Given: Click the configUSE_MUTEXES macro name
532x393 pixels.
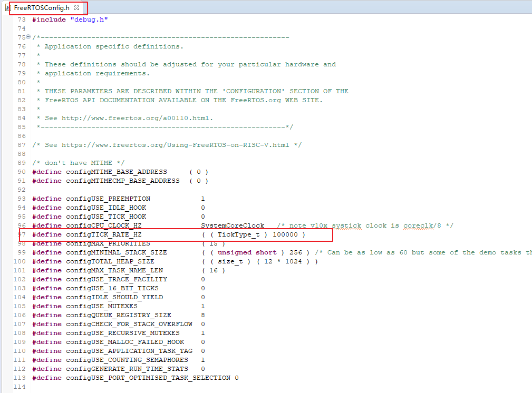Looking at the screenshot, I should (101, 306).
